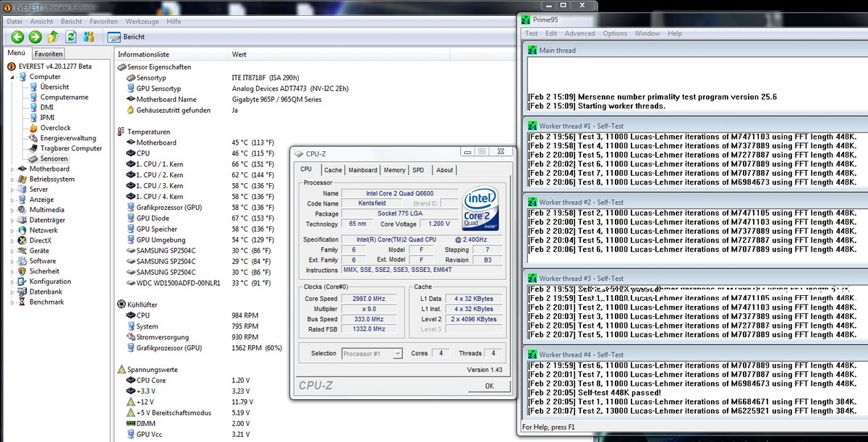Click the Tragbarer Computer laptop icon
868x442 pixels.
pos(33,148)
